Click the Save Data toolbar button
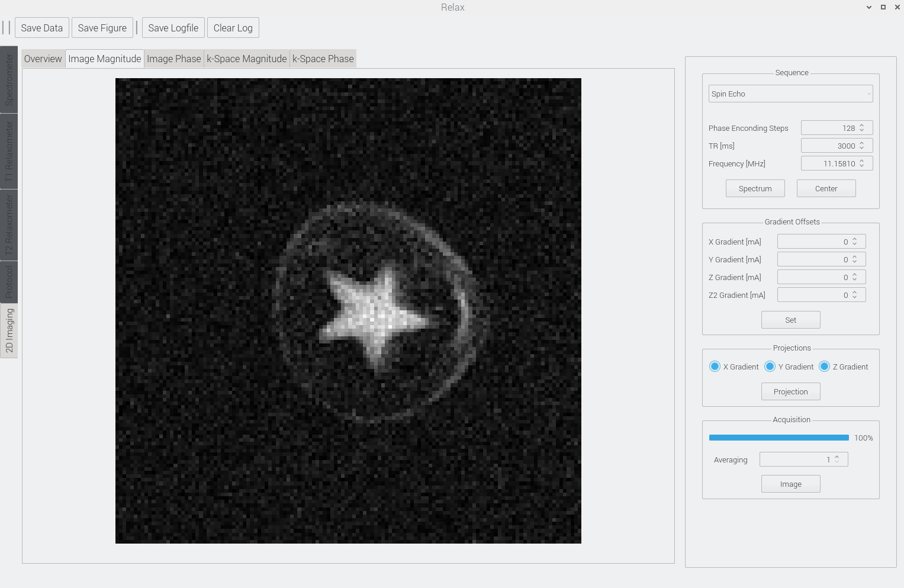 [x=41, y=28]
